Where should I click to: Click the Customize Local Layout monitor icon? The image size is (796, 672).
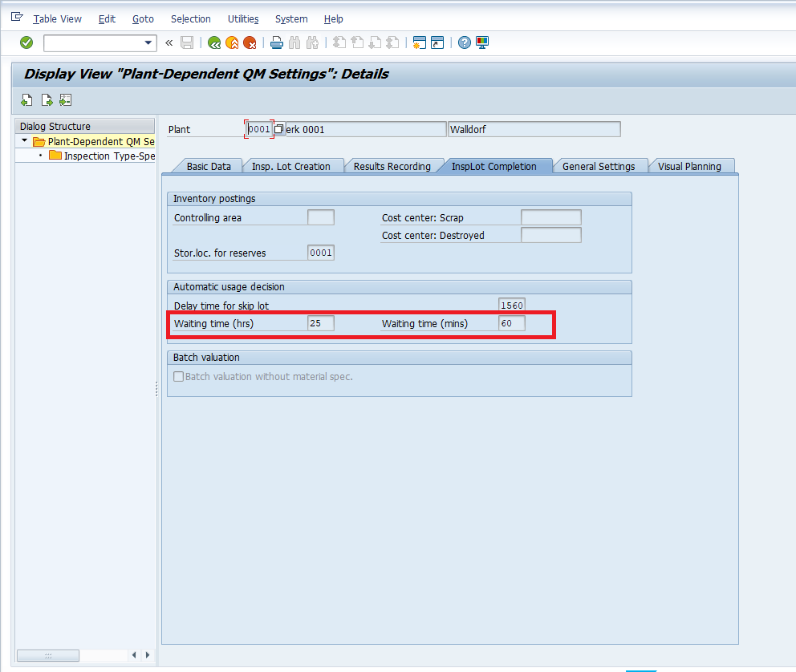tap(481, 43)
